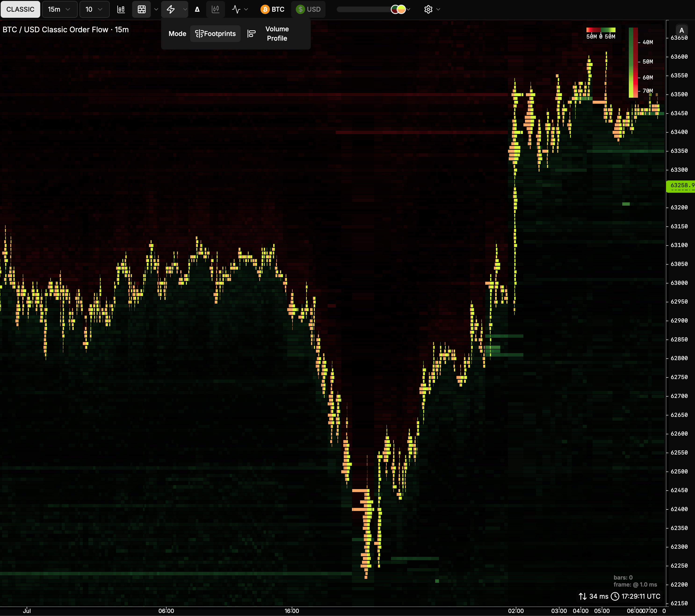695x616 pixels.
Task: Click the 06:00 label on the left time axis
Action: click(166, 611)
